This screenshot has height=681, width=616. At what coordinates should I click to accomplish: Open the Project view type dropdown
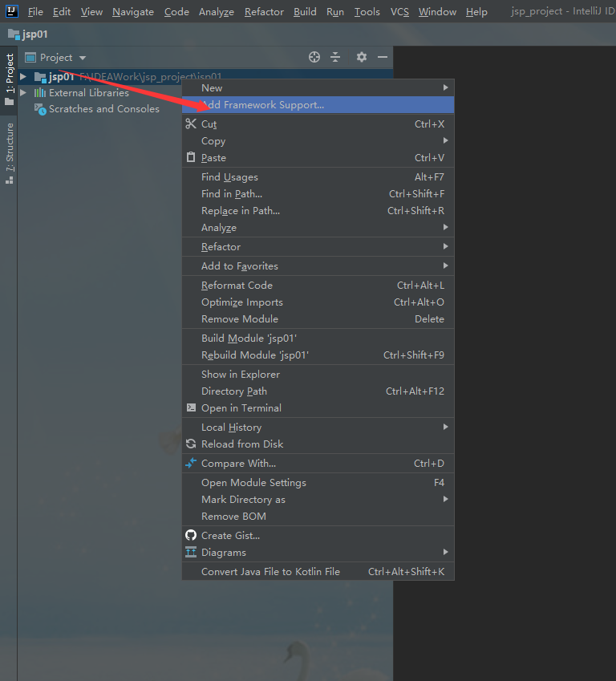83,58
